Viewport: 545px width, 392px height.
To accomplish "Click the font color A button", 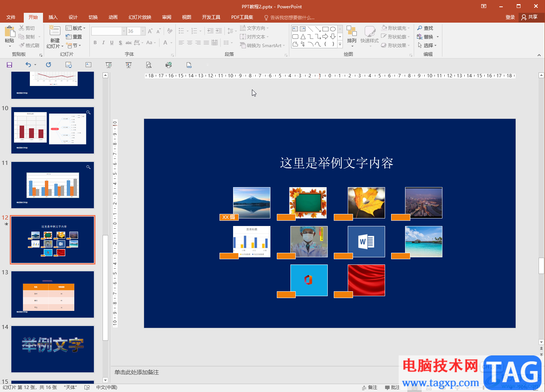I will coord(166,43).
